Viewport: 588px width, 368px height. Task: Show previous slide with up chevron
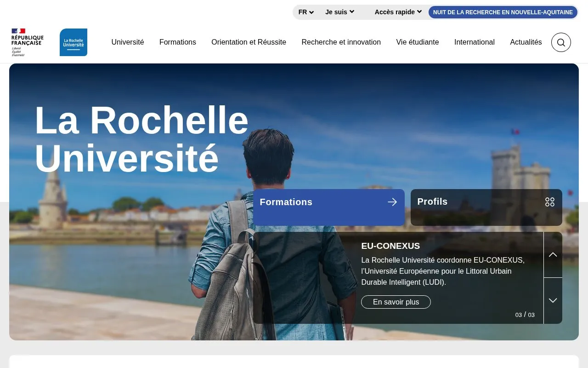553,255
